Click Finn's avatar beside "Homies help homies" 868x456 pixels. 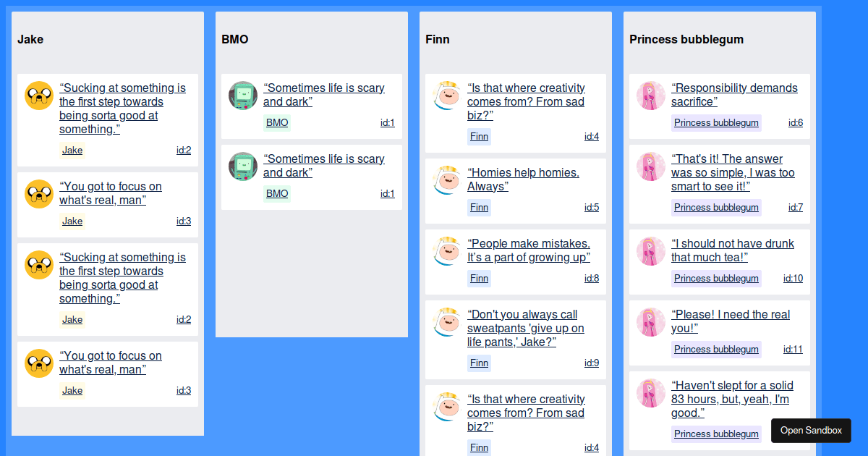coord(446,180)
